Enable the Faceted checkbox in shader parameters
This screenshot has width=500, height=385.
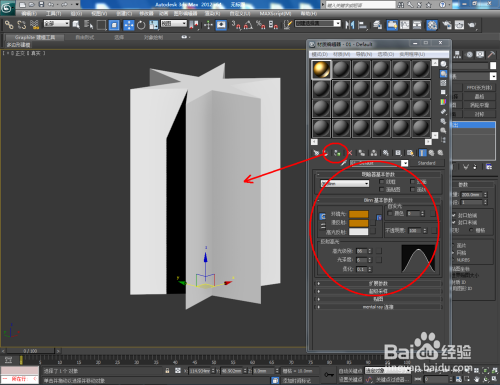point(412,189)
